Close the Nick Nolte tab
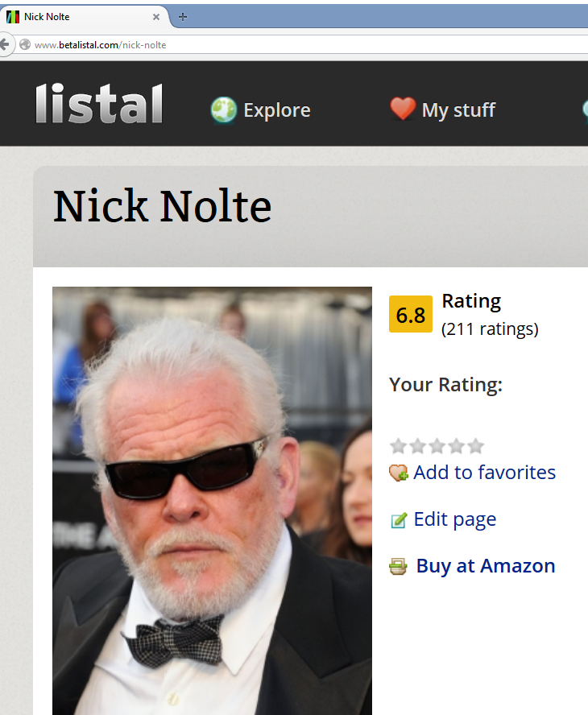Image resolution: width=588 pixels, height=715 pixels. point(156,17)
